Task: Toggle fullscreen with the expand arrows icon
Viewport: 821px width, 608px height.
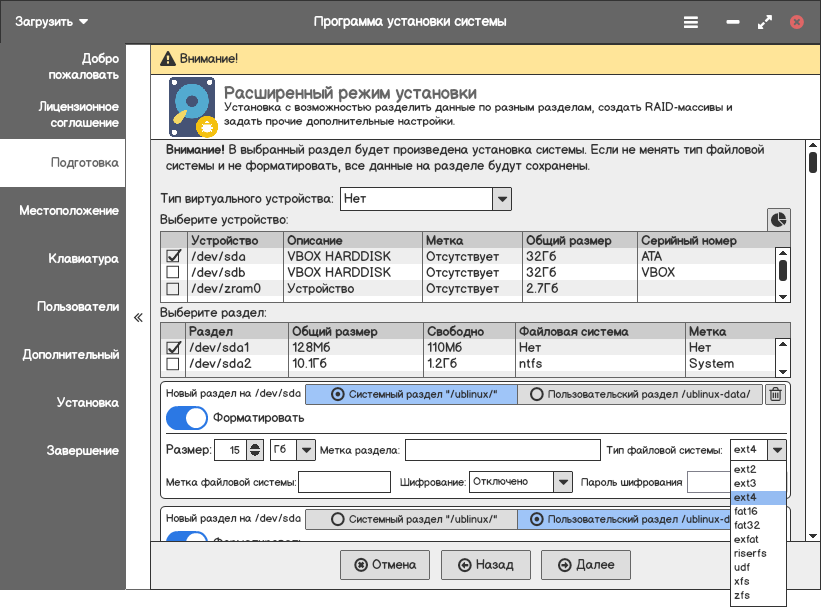Action: click(x=765, y=21)
